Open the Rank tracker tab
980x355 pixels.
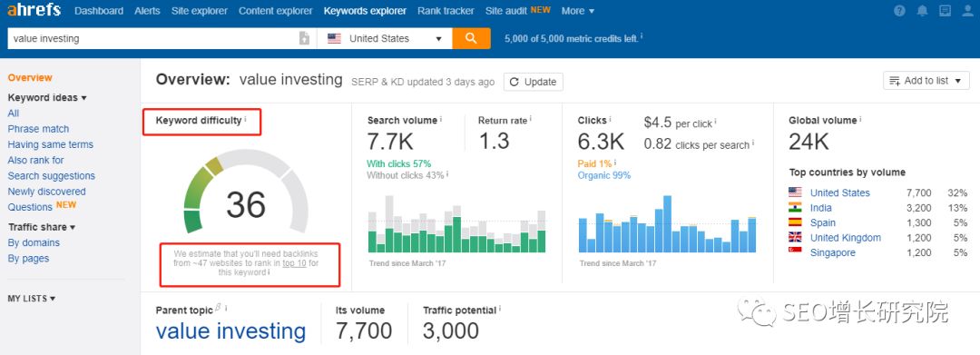point(446,11)
